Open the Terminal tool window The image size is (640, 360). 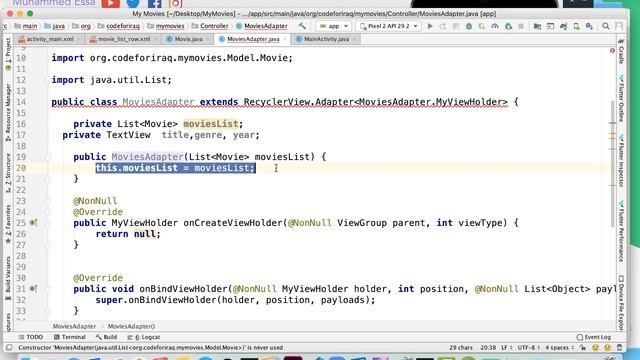point(69,337)
